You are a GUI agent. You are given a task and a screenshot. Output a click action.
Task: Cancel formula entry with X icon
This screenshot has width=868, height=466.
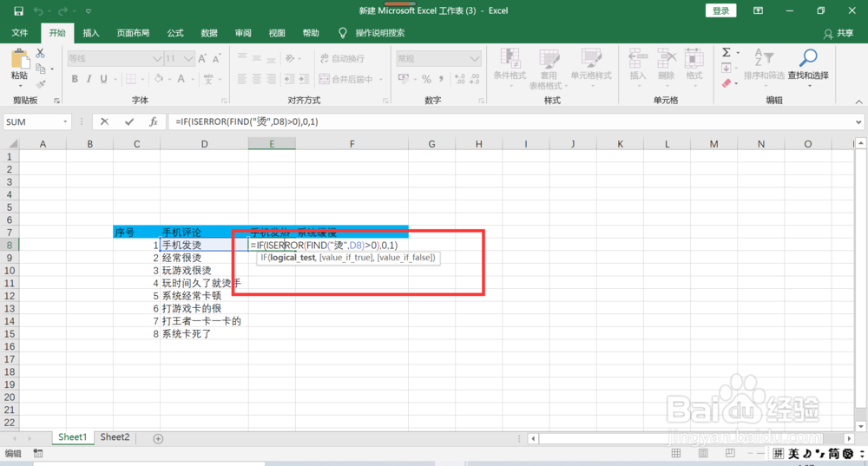(x=104, y=121)
